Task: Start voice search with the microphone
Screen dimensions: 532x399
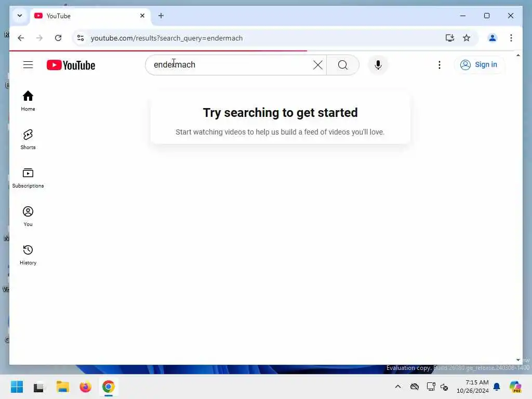Action: (x=378, y=65)
